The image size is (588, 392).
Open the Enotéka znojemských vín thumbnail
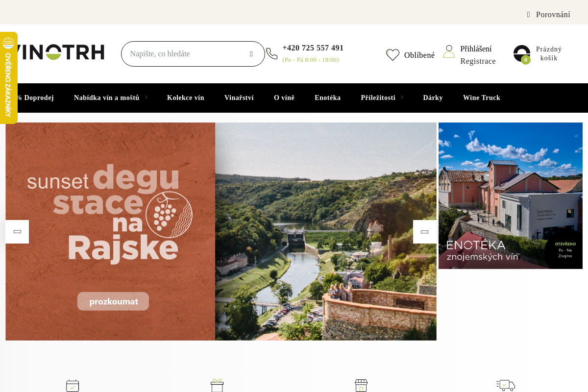pyautogui.click(x=511, y=196)
